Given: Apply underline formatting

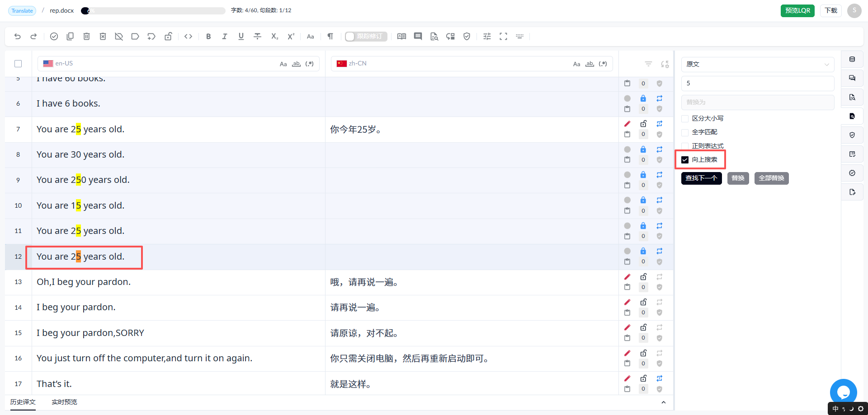Looking at the screenshot, I should click(241, 37).
